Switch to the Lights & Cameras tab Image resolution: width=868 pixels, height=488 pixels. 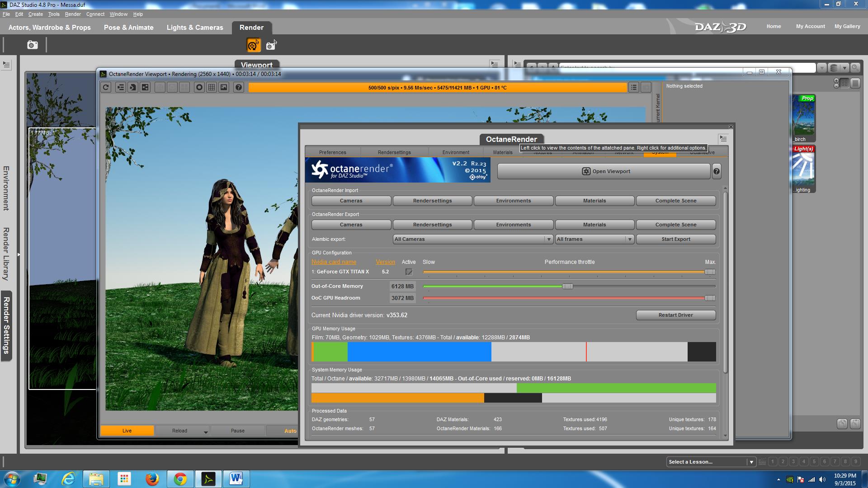(x=195, y=28)
